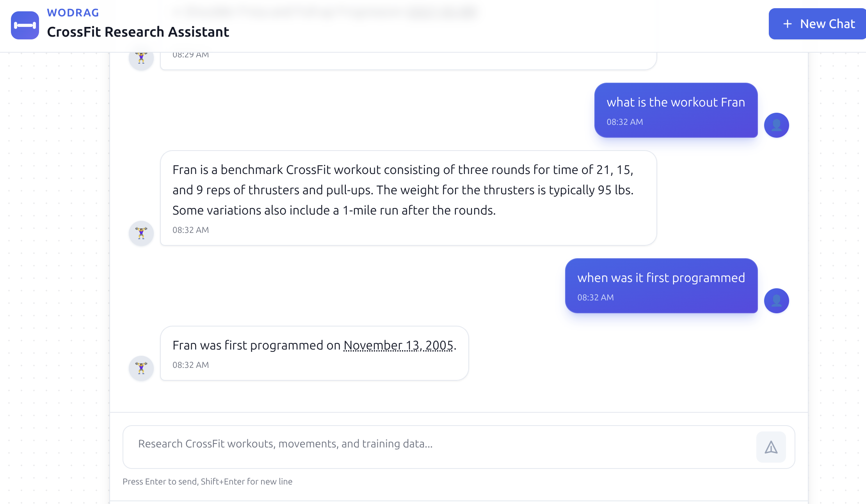Open the November 13, 2005 underlined link

point(398,345)
